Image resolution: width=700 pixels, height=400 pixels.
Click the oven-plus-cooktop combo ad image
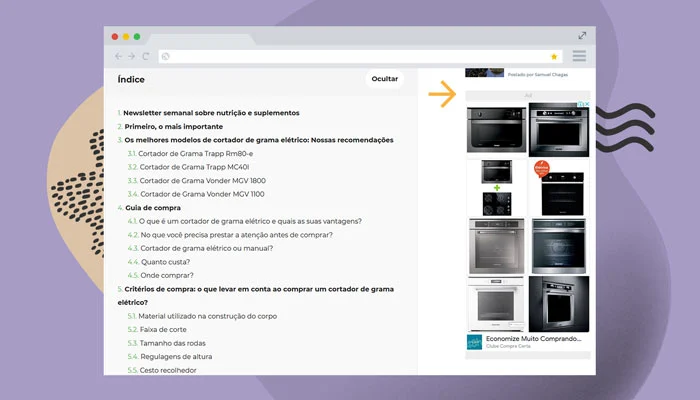point(496,188)
